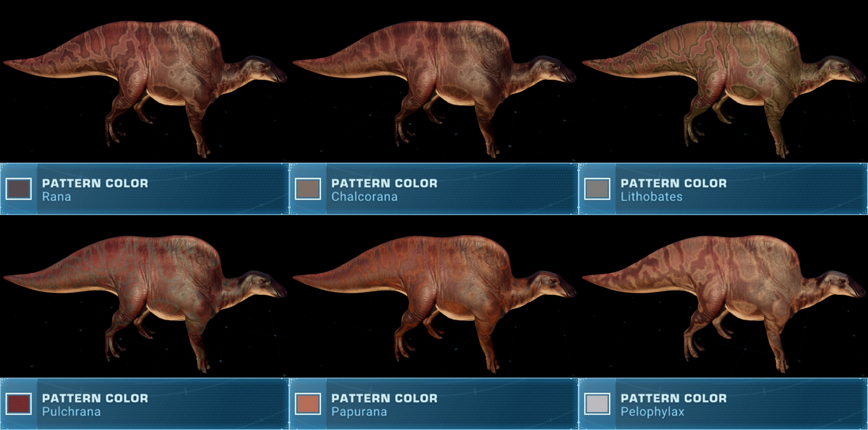Select the Lithobates dinosaur preview
The image size is (868, 430).
[723, 88]
